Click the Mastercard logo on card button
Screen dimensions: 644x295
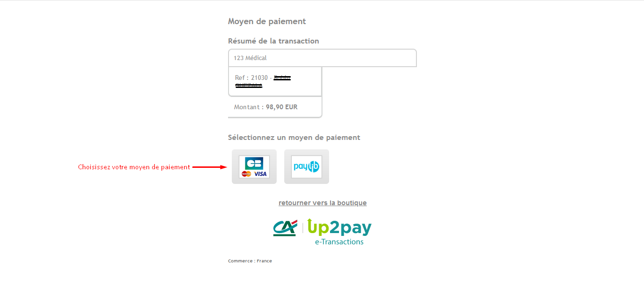pyautogui.click(x=246, y=174)
